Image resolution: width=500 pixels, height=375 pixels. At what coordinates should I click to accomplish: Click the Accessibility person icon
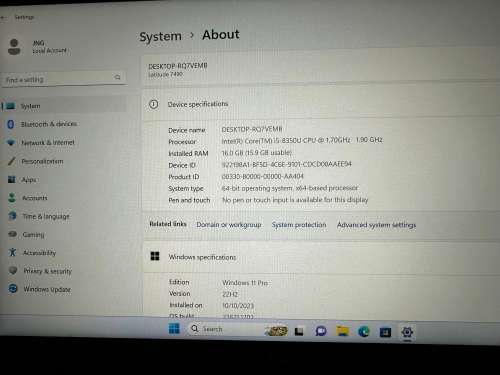(13, 252)
